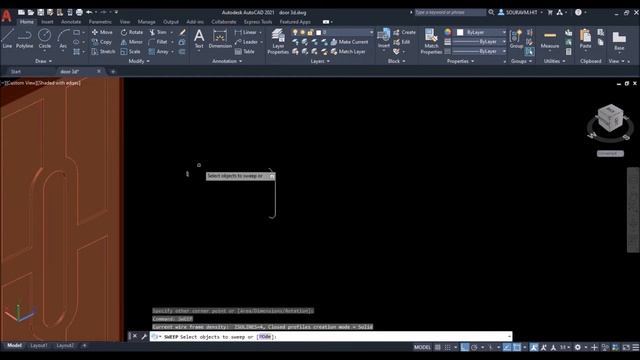Click the Erase tool icon
Image resolution: width=640 pixels, height=360 pixels.
(182, 32)
